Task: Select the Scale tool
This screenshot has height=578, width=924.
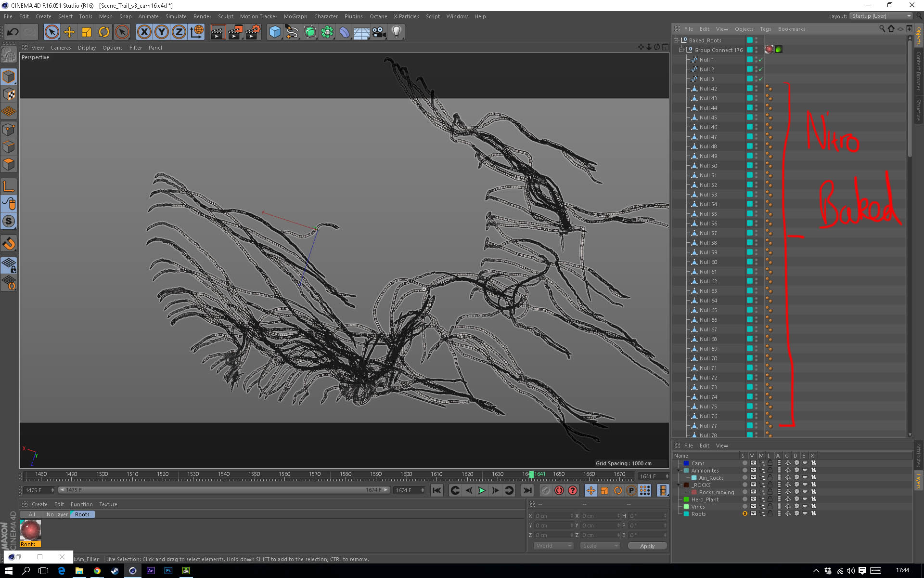Action: pyautogui.click(x=87, y=32)
